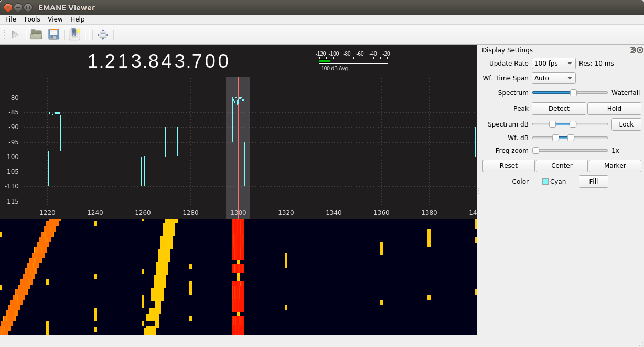Click the Display Settings panel title
Screen dimensions: 644x347
tap(507, 50)
